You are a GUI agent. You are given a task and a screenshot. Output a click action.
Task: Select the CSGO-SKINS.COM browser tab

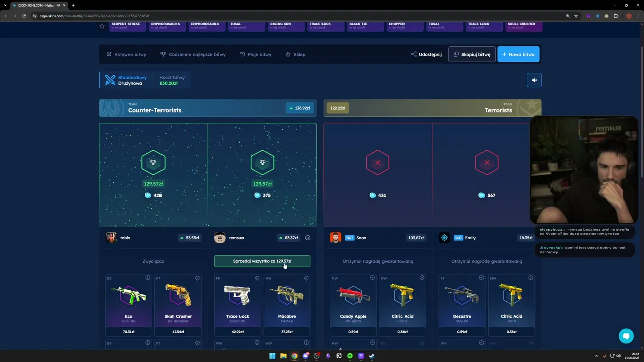pos(39,5)
